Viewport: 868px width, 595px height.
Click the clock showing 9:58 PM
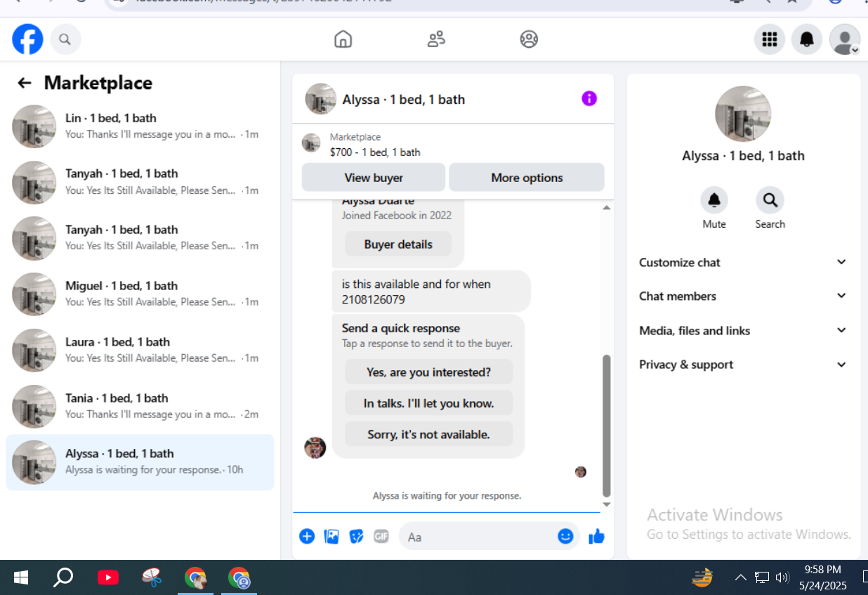click(823, 570)
